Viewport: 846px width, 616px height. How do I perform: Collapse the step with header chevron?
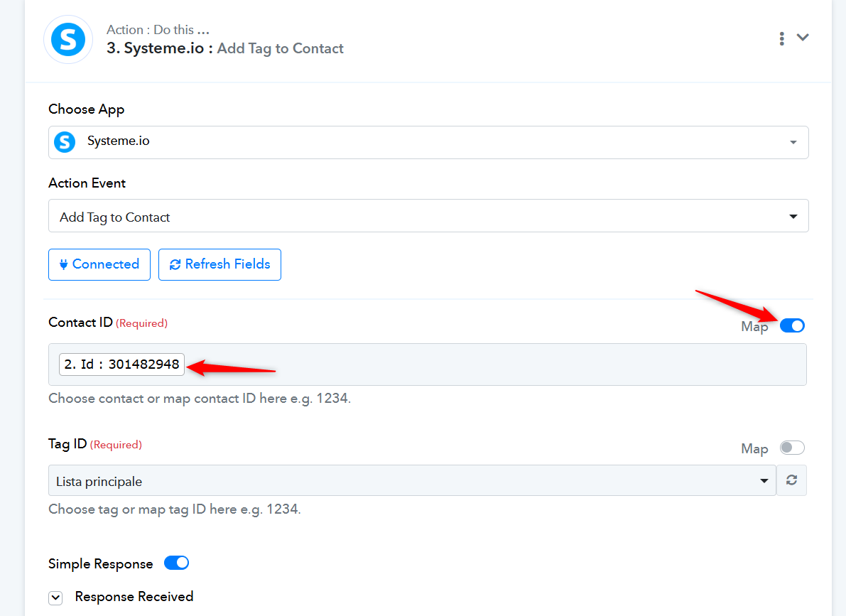[803, 37]
